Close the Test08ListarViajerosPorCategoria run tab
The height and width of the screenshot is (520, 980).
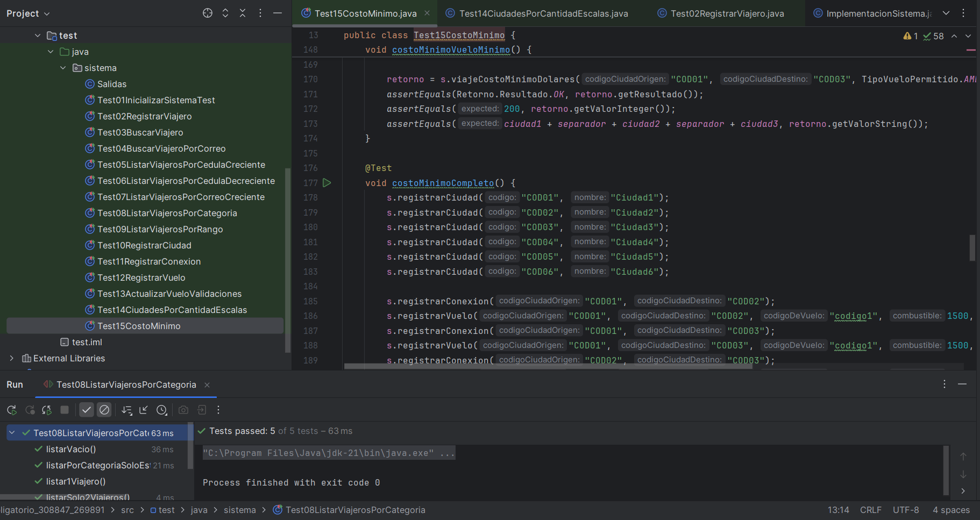click(207, 385)
